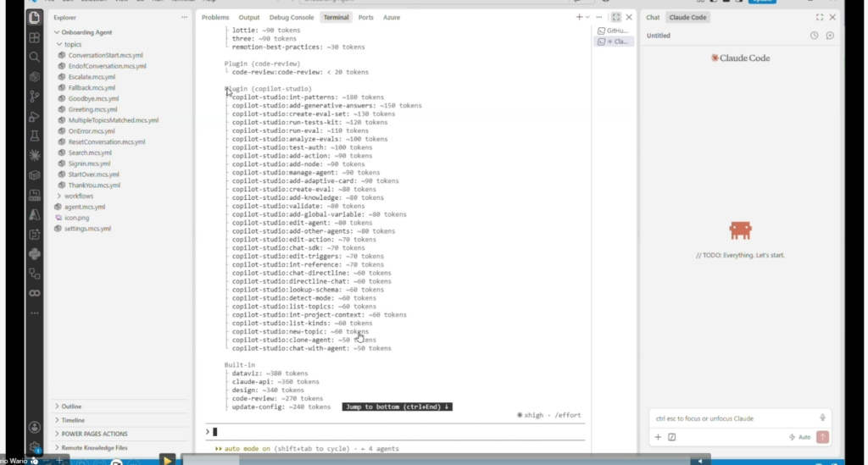
Task: Toggle maximized terminal panel size
Action: coord(615,17)
